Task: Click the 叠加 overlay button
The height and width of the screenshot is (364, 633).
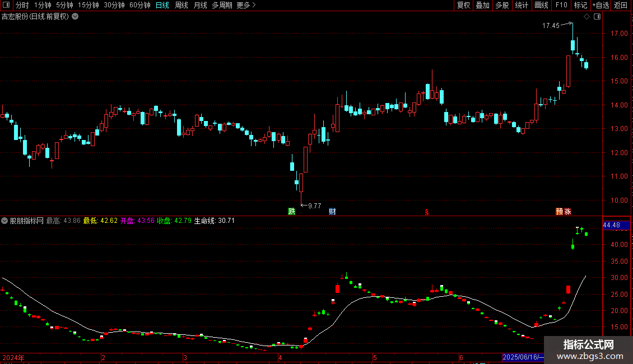Action: click(482, 5)
